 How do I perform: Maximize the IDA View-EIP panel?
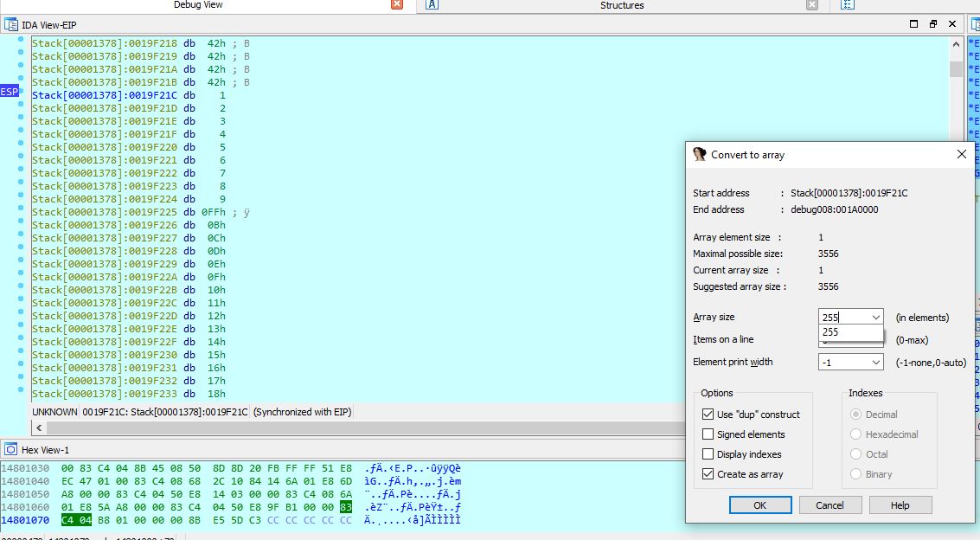(913, 23)
